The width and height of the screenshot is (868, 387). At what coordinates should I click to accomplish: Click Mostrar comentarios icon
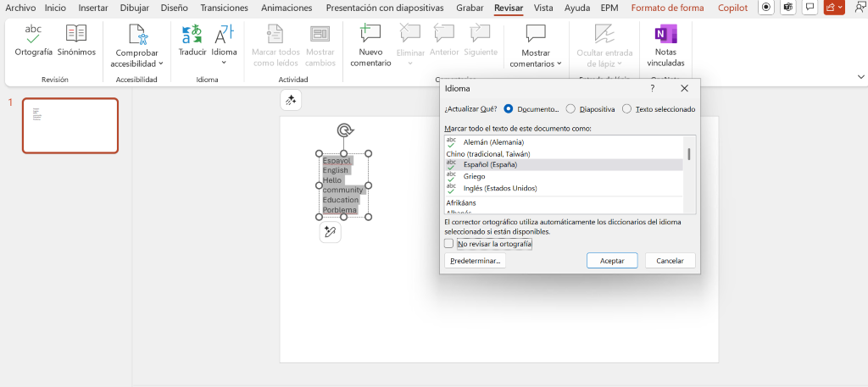coord(536,34)
